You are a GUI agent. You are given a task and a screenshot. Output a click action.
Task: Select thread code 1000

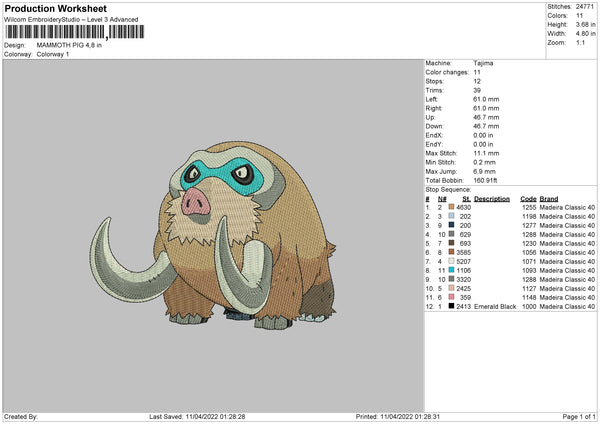529,307
